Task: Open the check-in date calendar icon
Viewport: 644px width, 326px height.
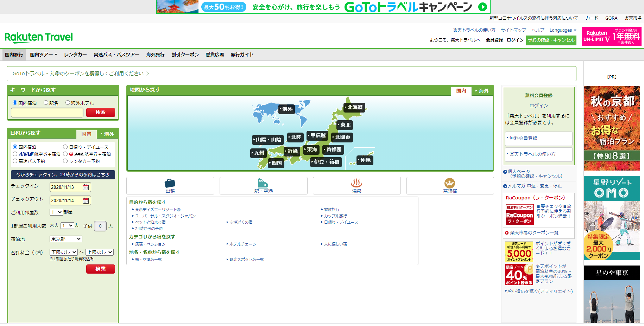Action: [86, 187]
